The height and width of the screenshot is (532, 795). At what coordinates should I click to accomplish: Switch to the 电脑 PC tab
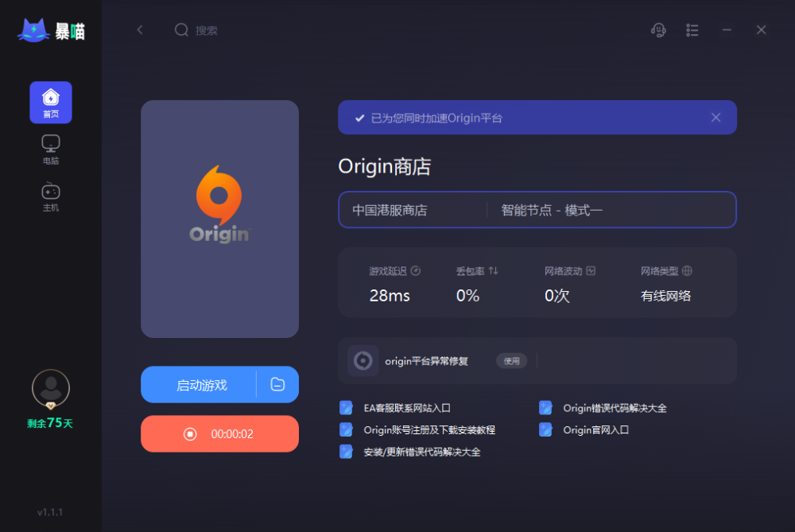tap(51, 150)
